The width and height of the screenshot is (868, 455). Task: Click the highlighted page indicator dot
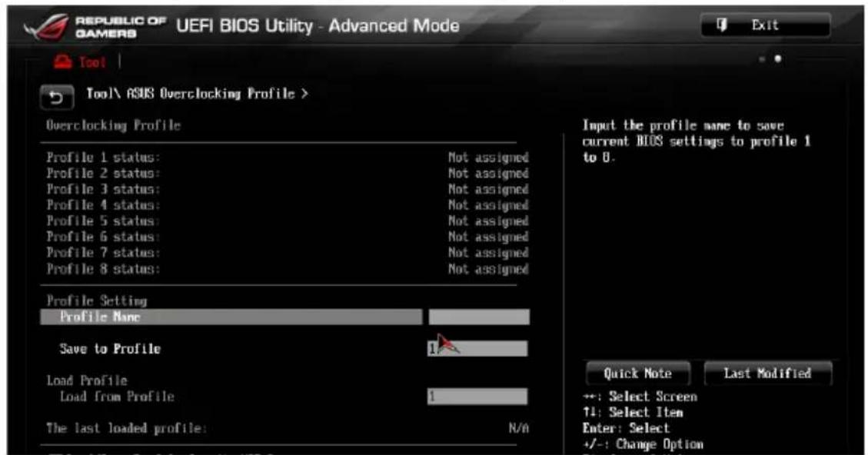coord(778,58)
